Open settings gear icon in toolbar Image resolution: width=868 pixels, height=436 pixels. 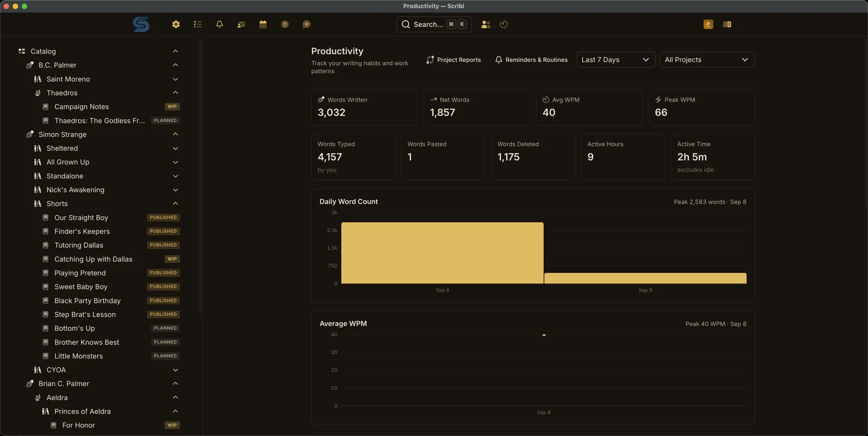(176, 24)
